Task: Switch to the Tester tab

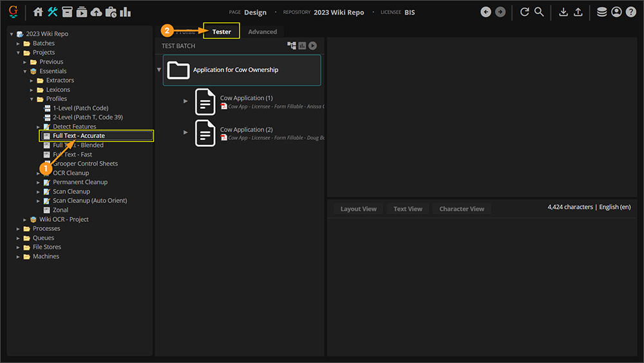Action: click(222, 32)
